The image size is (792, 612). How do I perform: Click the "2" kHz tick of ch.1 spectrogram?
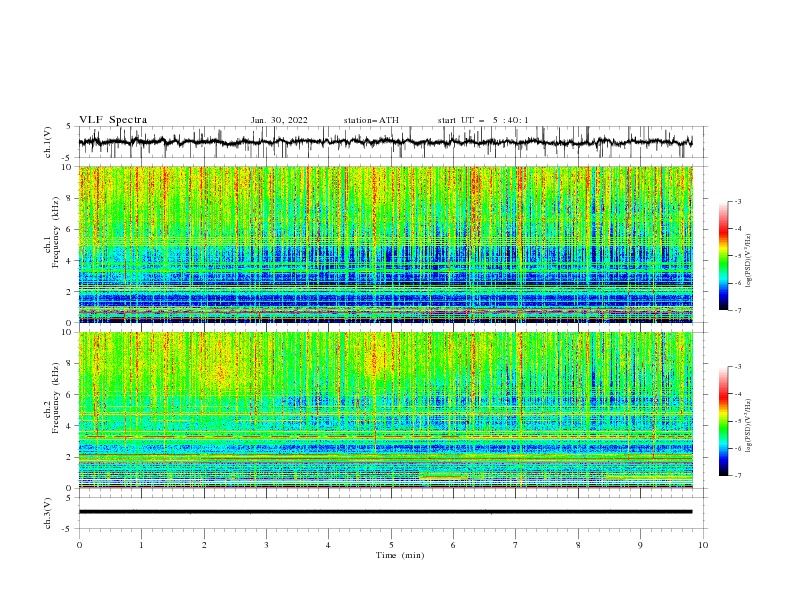click(x=70, y=292)
